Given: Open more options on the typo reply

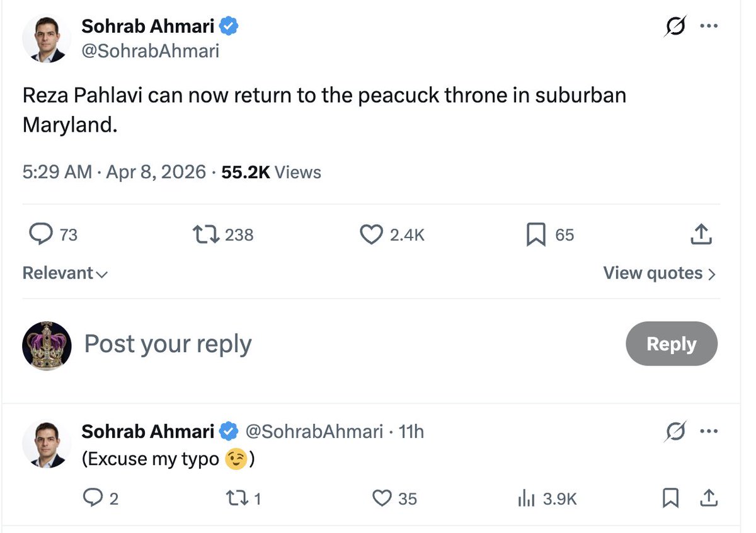Looking at the screenshot, I should coord(709,432).
